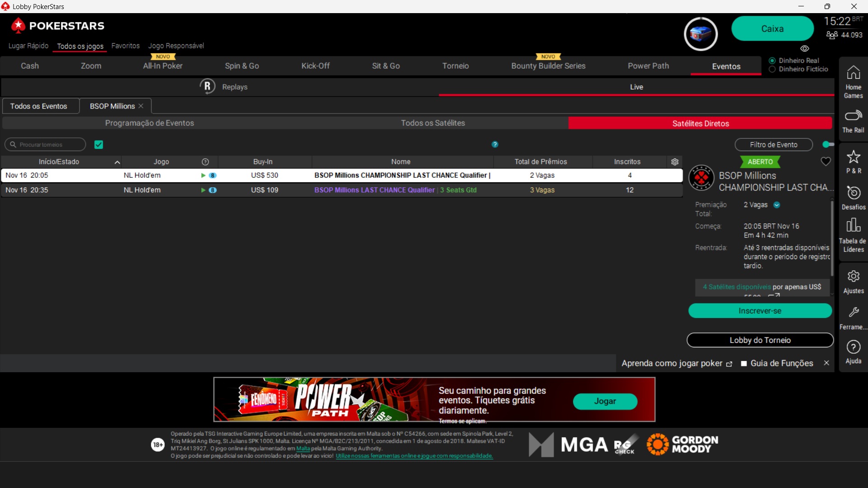This screenshot has height=488, width=868.
Task: Open the Ajustes gear icon
Action: (x=853, y=282)
